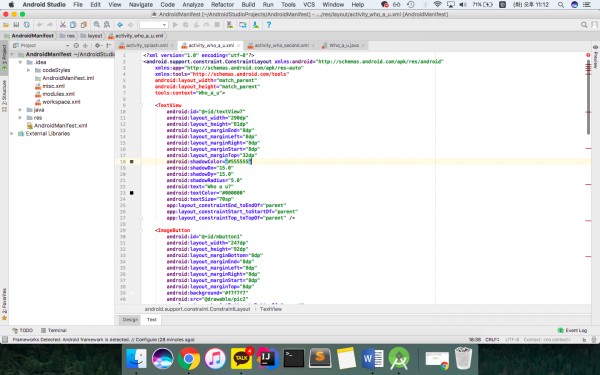The height and width of the screenshot is (375, 600).
Task: Click the Project panel settings gear icon
Action: tap(97, 45)
